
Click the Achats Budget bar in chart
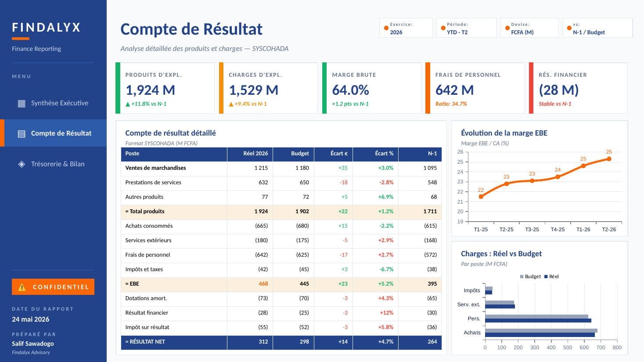tap(541, 330)
